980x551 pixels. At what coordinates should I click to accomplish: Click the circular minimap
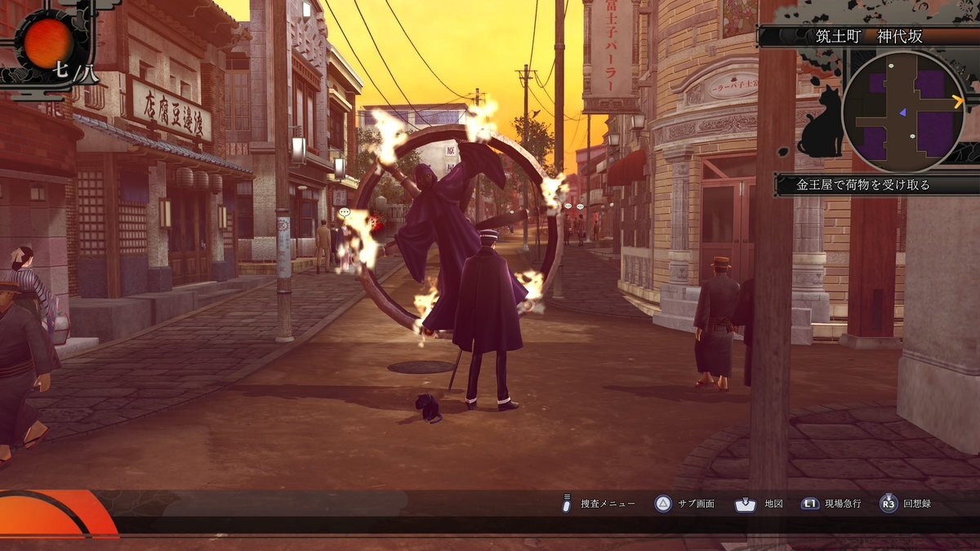[x=902, y=111]
